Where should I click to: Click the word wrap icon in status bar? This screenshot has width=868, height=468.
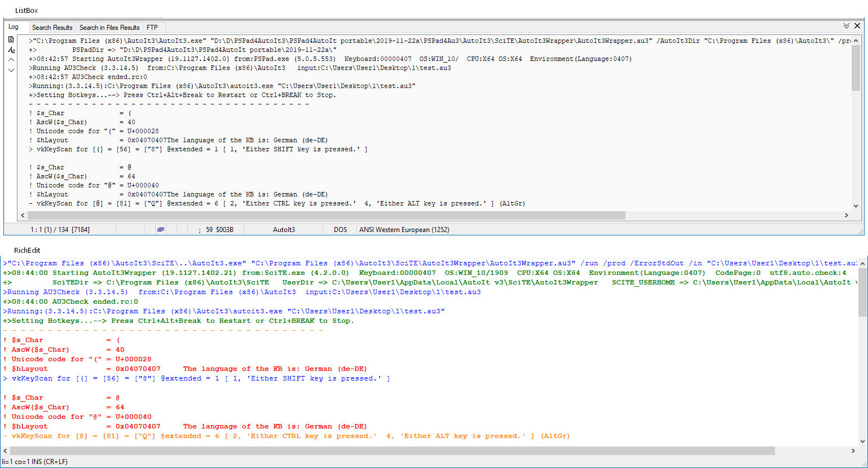(x=161, y=230)
